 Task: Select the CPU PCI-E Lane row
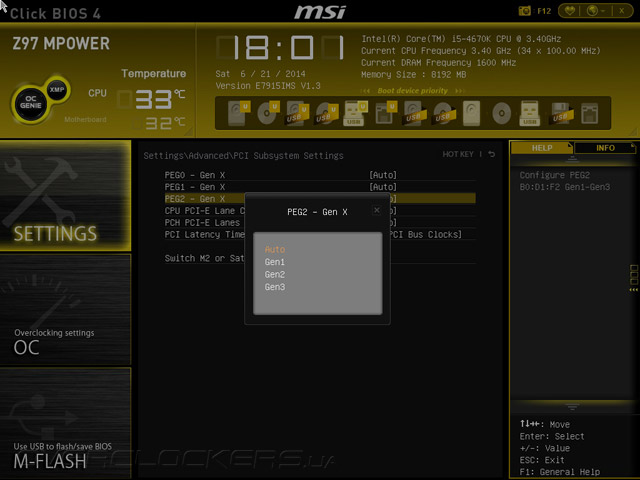320,211
